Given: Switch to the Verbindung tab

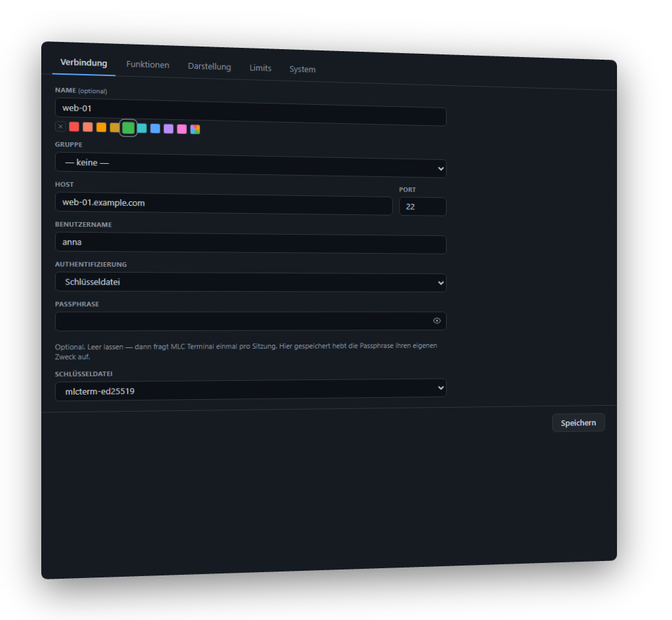Looking at the screenshot, I should click(84, 63).
